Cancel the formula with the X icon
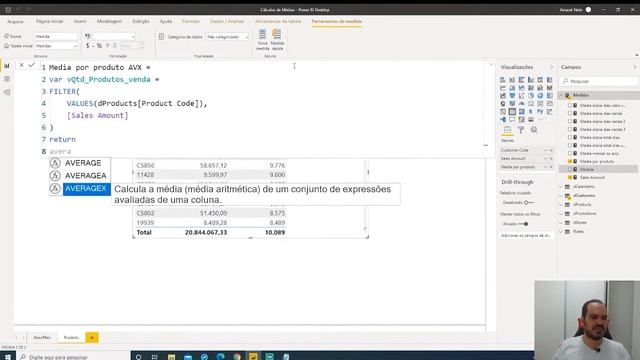The width and height of the screenshot is (640, 360). (22, 65)
